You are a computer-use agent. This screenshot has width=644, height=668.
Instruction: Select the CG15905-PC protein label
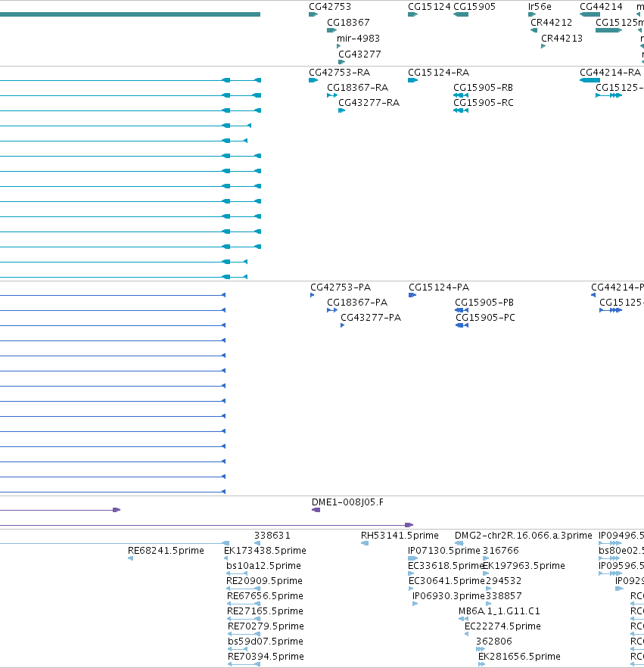tap(485, 318)
